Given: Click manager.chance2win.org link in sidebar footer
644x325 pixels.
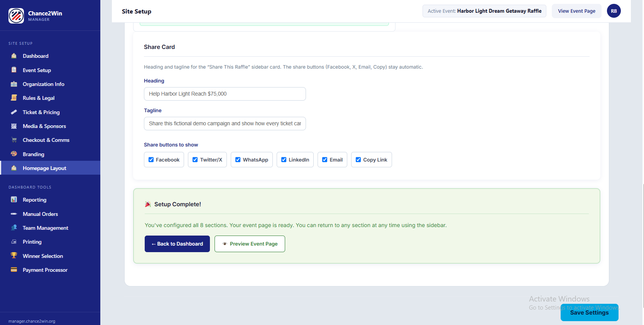Looking at the screenshot, I should tap(32, 321).
